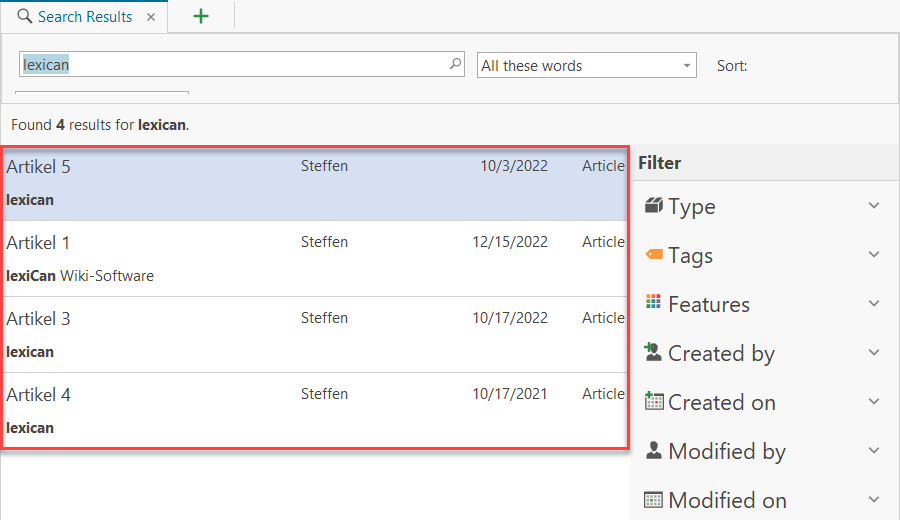Click the Created by person icon
The width and height of the screenshot is (900, 520).
(x=654, y=352)
